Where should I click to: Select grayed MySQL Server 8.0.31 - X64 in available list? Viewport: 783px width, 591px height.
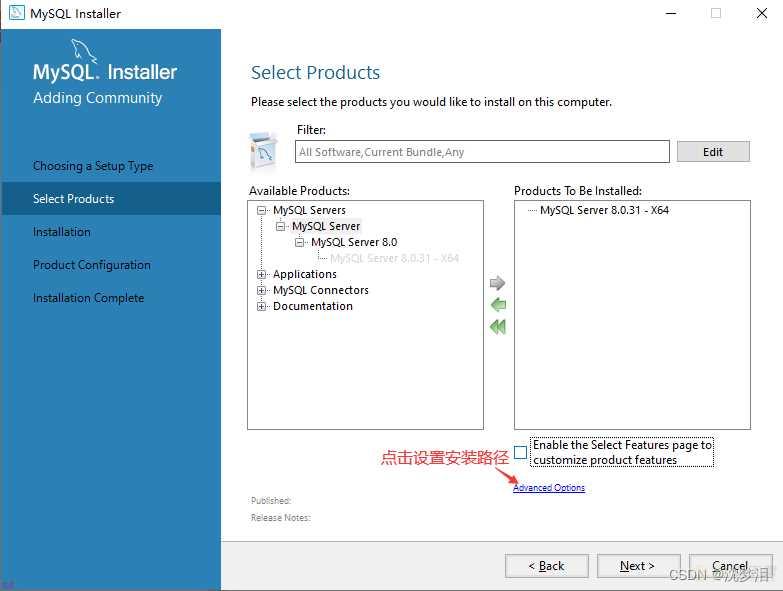(394, 258)
